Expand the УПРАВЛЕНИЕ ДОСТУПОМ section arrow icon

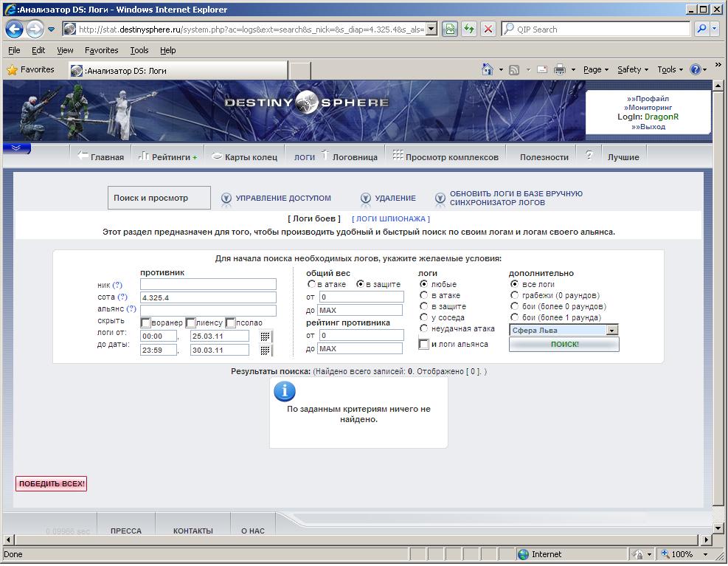pyautogui.click(x=226, y=199)
